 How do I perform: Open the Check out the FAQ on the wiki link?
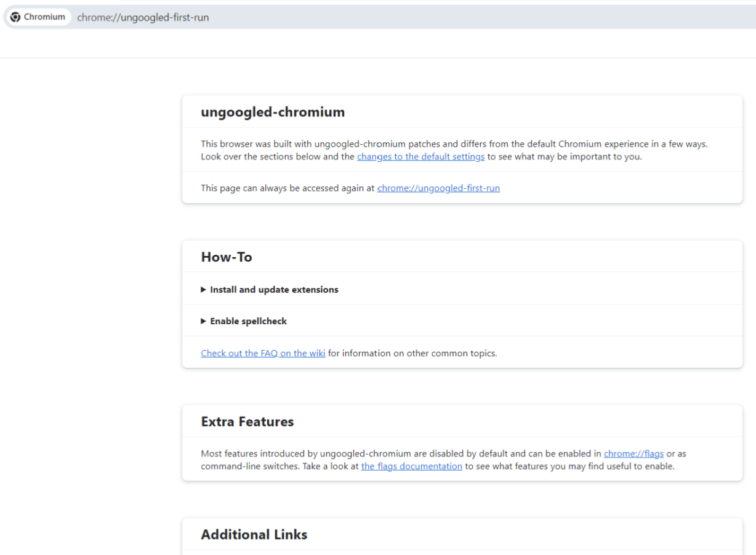click(263, 353)
